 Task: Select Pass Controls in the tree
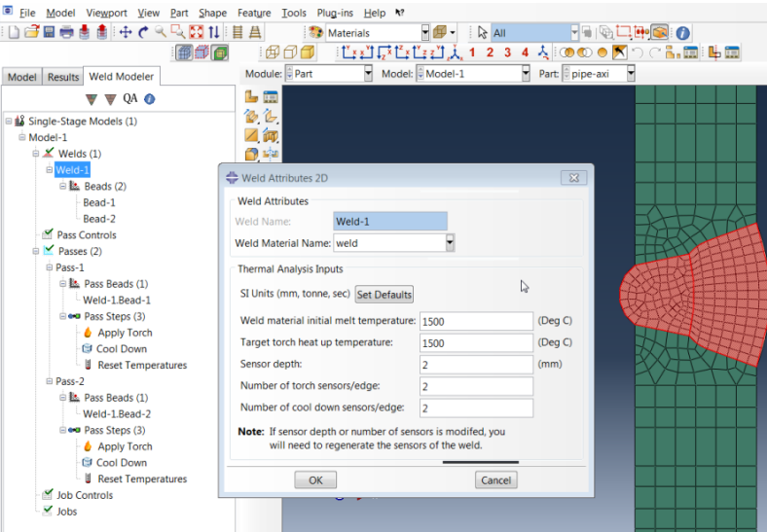(87, 234)
